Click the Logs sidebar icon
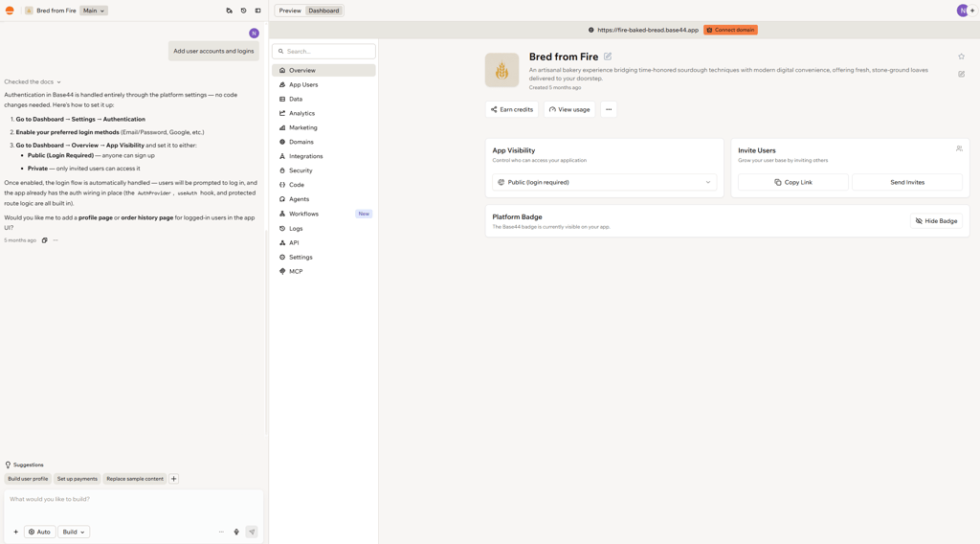This screenshot has width=980, height=544. pyautogui.click(x=282, y=228)
